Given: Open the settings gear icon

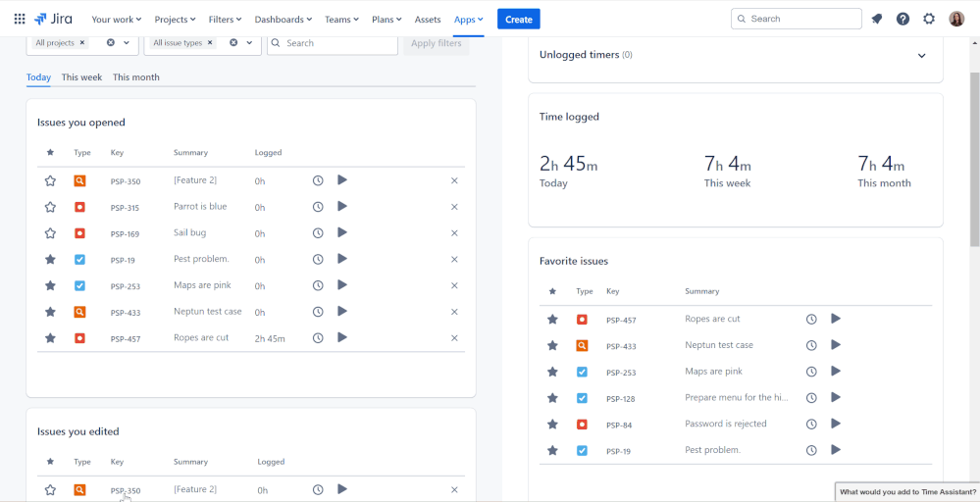Looking at the screenshot, I should pyautogui.click(x=929, y=19).
